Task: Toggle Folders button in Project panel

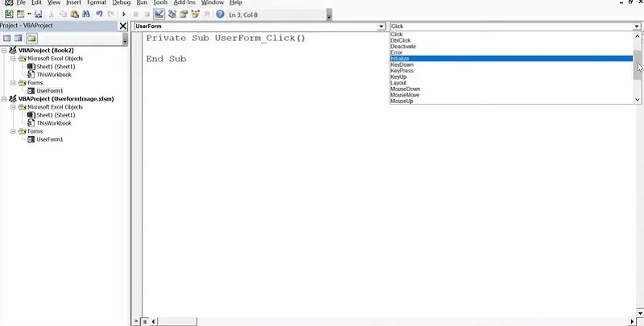Action: [x=31, y=38]
